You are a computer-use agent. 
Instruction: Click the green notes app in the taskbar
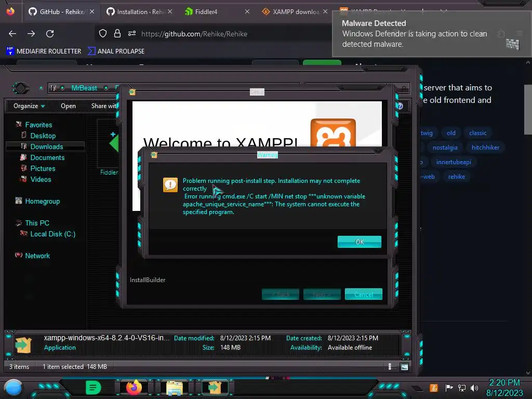click(x=93, y=388)
